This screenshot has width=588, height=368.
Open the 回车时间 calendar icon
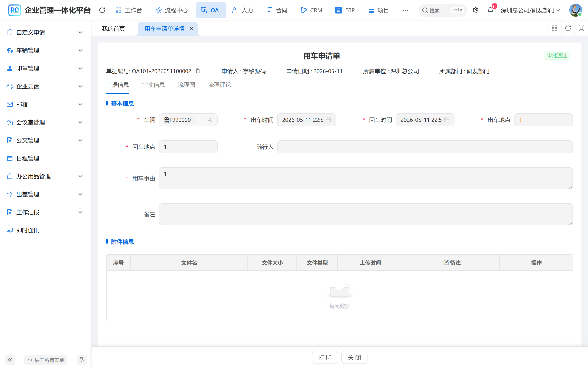[x=447, y=120]
